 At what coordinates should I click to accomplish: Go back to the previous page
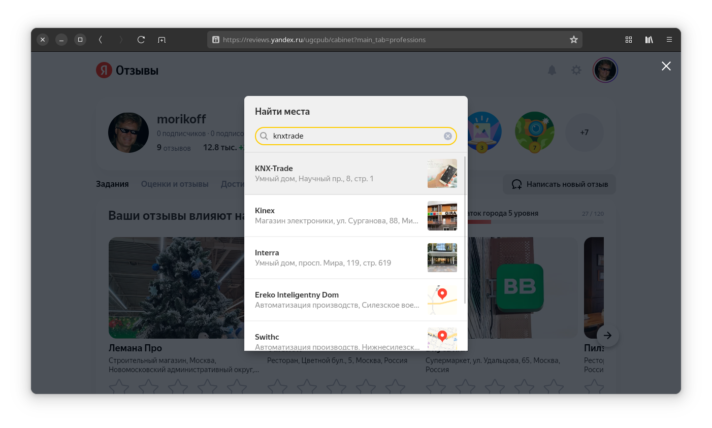point(100,40)
